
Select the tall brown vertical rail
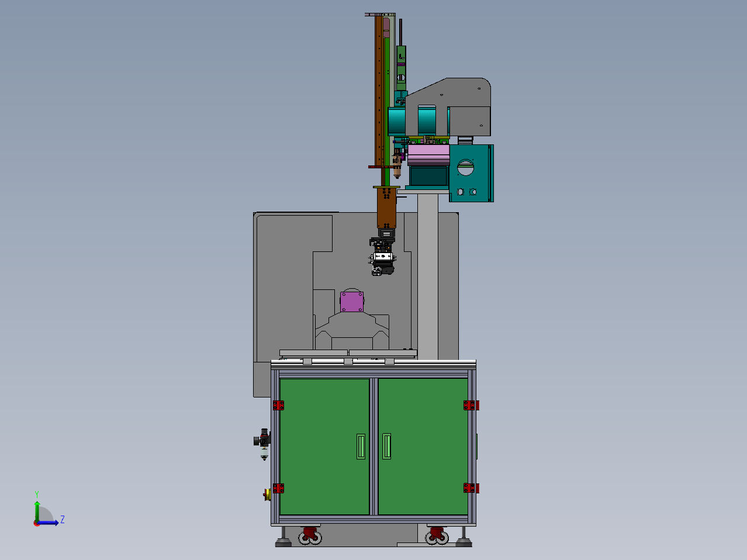(378, 91)
